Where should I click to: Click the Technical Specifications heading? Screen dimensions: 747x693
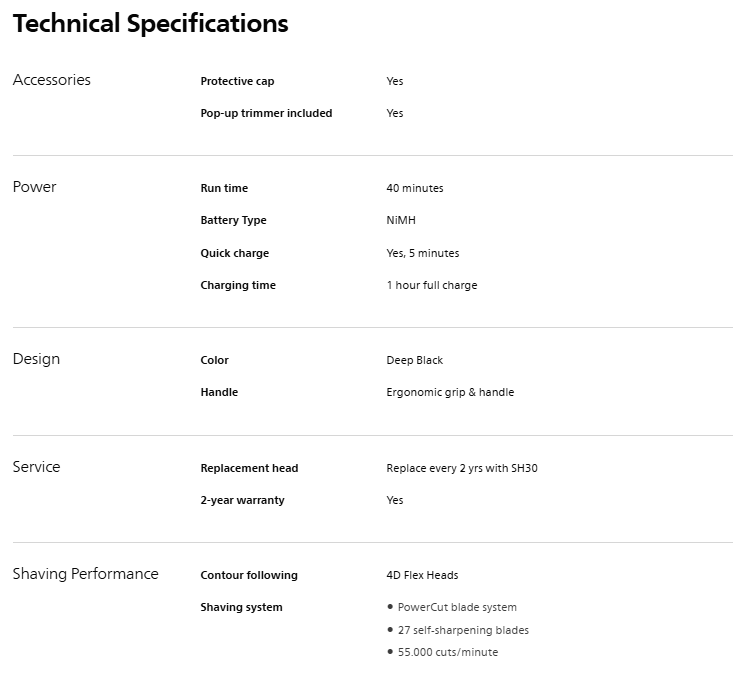point(150,24)
